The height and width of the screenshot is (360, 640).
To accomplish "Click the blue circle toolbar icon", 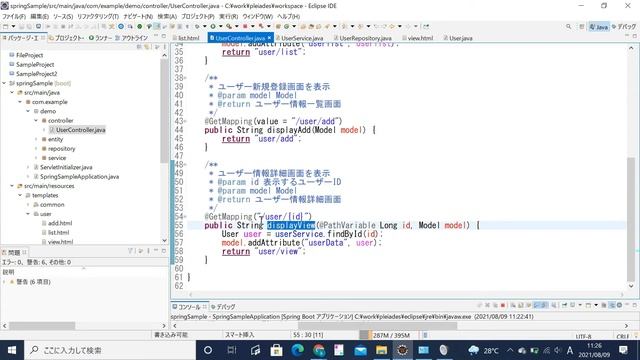I will coord(121,27).
